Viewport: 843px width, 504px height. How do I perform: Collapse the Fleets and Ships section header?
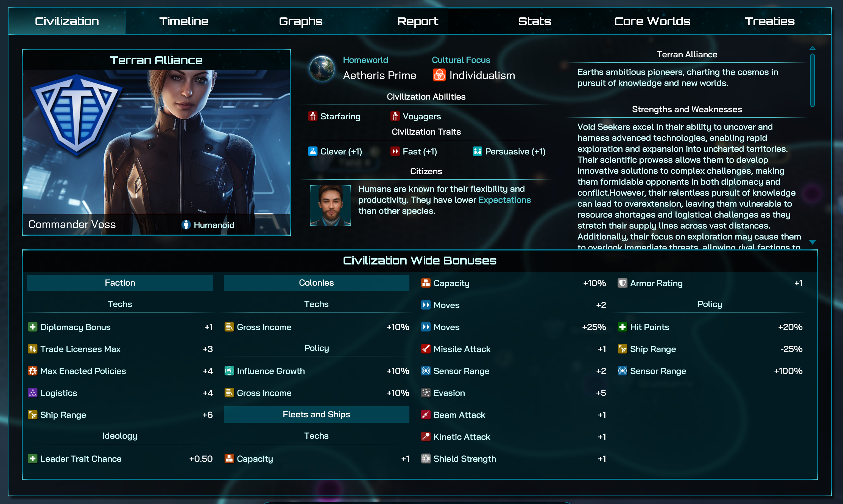click(316, 414)
